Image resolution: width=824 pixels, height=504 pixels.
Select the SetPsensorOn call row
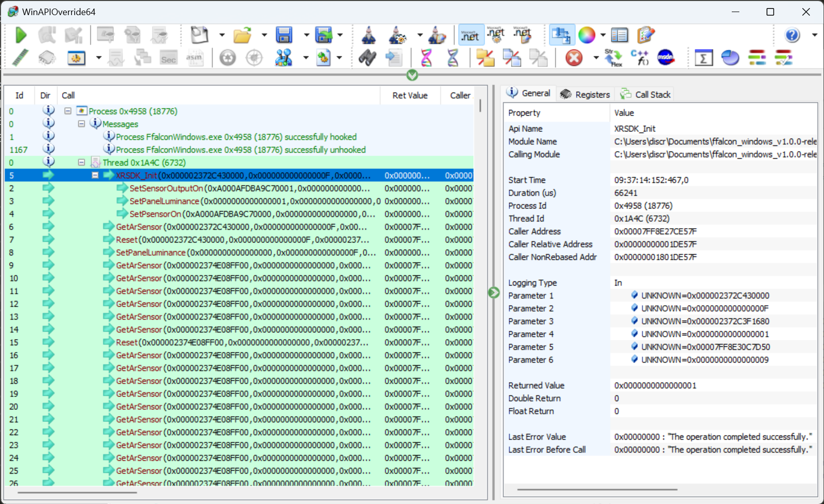click(239, 214)
